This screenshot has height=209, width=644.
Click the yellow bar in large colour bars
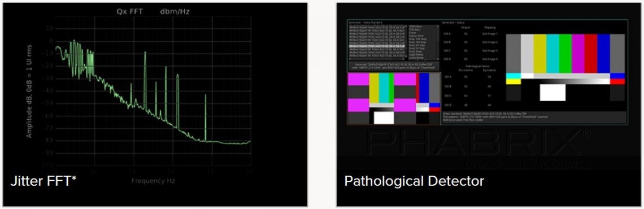click(539, 53)
